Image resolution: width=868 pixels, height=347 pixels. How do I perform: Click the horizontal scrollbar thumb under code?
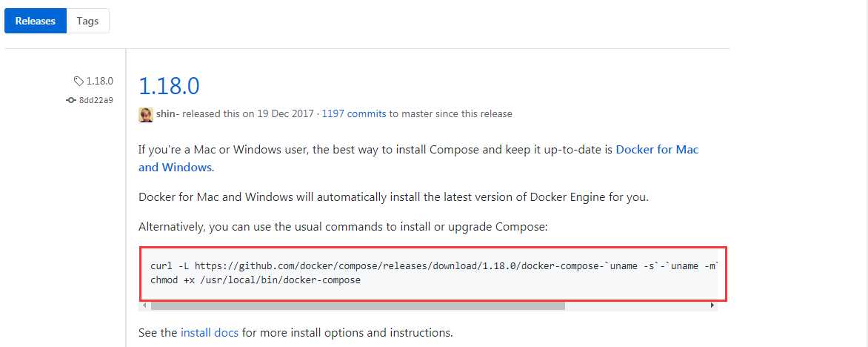[x=358, y=305]
